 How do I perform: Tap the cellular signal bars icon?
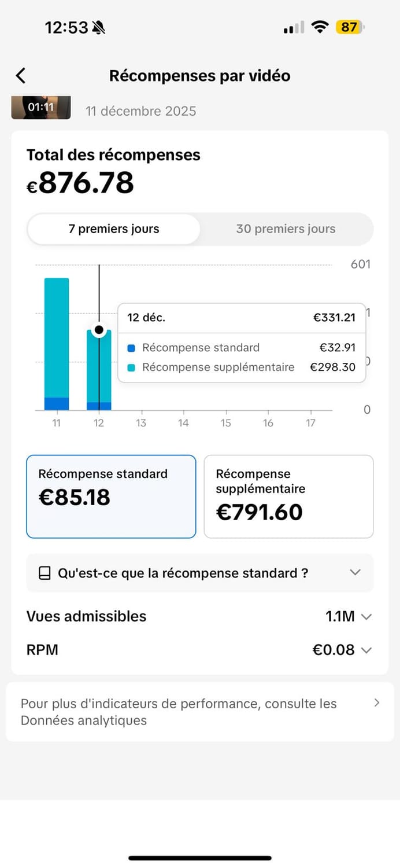coord(294,28)
